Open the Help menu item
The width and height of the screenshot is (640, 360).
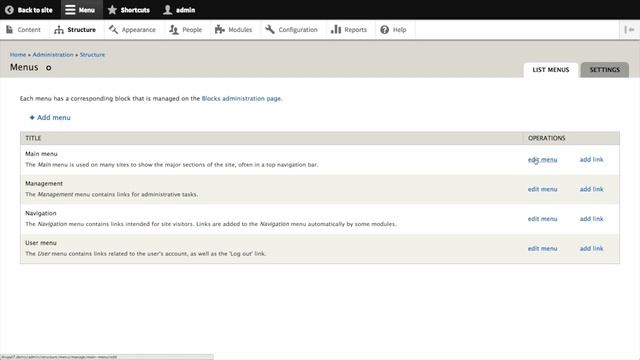click(x=394, y=30)
